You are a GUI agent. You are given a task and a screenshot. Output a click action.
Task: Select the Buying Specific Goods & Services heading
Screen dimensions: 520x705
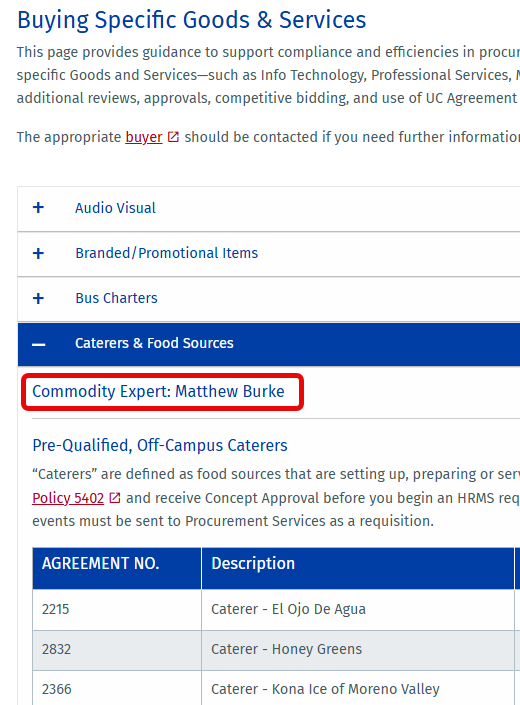191,20
